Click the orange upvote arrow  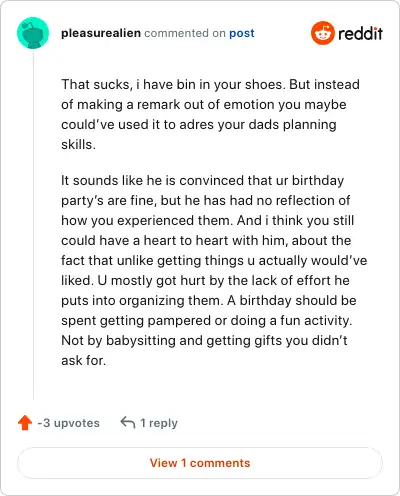coord(25,423)
